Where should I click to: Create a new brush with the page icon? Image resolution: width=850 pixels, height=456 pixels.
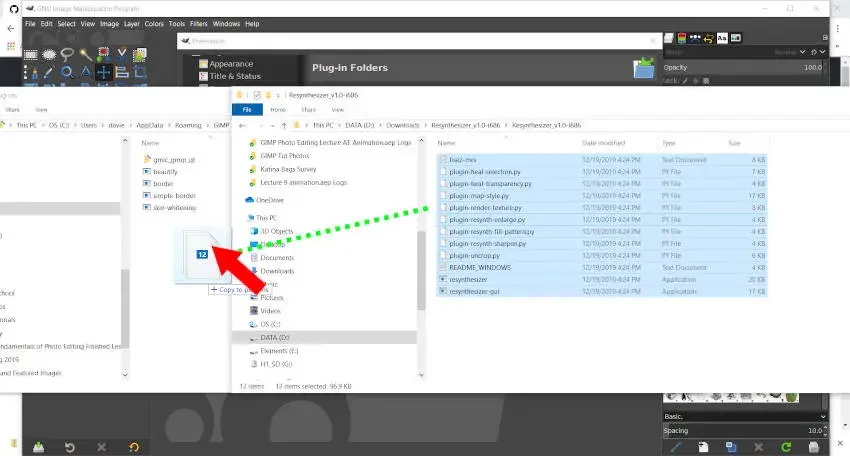point(703,447)
